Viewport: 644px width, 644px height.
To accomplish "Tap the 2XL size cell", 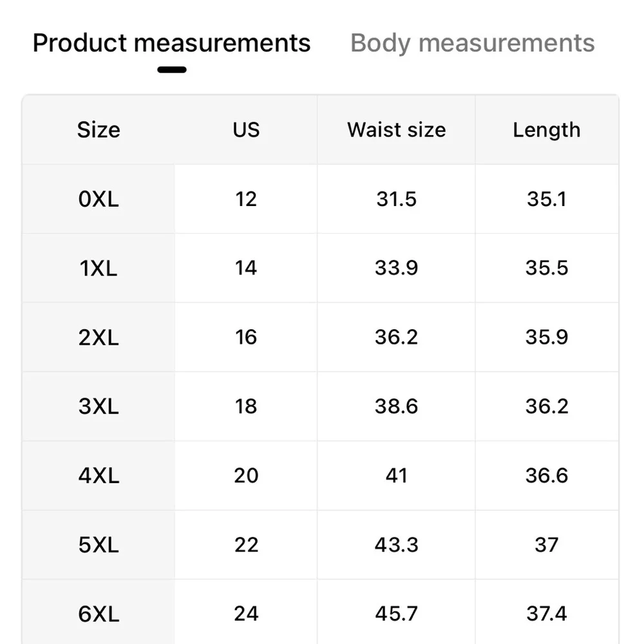I will (99, 337).
